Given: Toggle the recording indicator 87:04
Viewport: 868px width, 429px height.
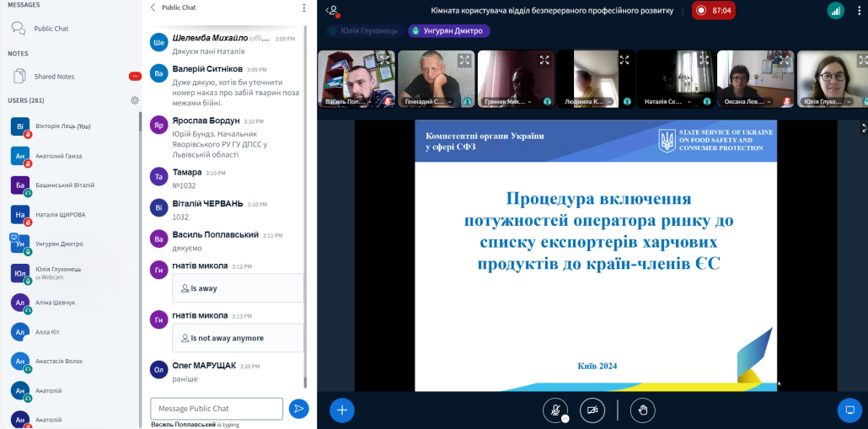Looking at the screenshot, I should [713, 10].
